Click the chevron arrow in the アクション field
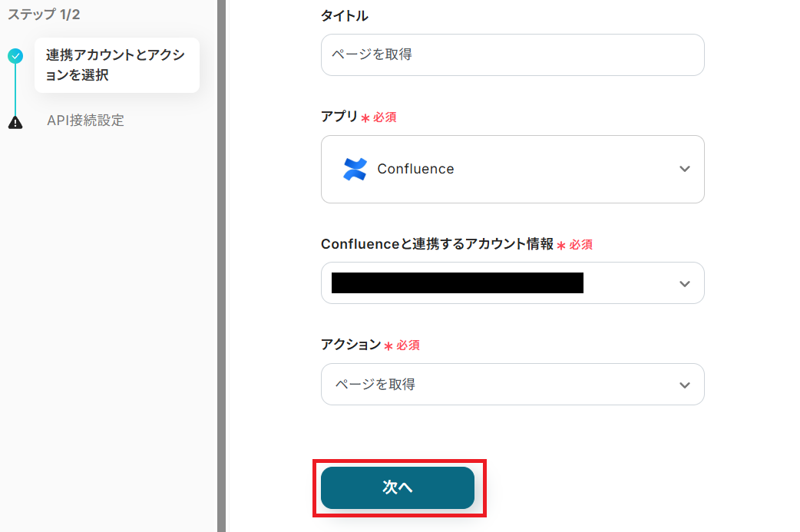The height and width of the screenshot is (532, 800). 685,385
